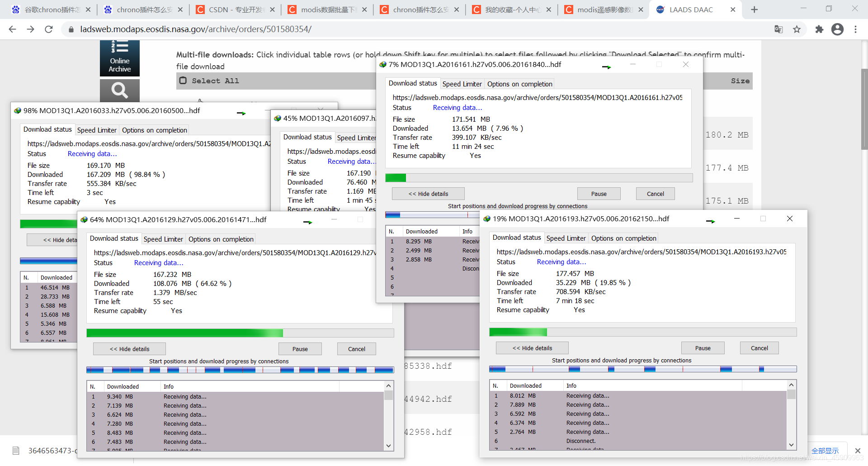
Task: Click Size column header in file table
Action: point(740,81)
